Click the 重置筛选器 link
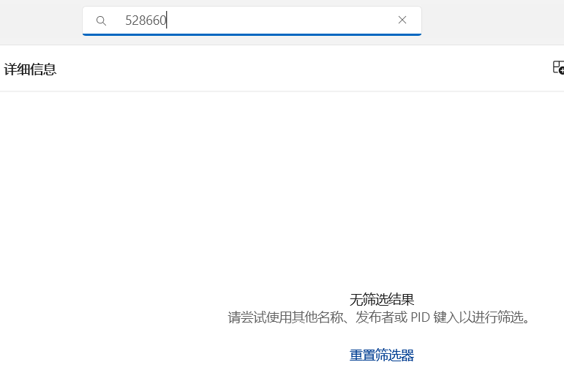This screenshot has height=392, width=564. pyautogui.click(x=382, y=355)
